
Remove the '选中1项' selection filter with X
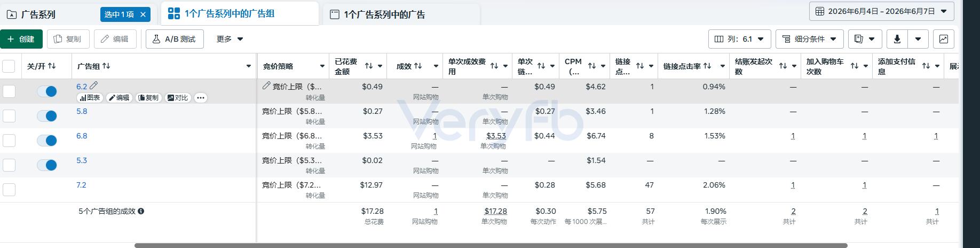(x=143, y=14)
